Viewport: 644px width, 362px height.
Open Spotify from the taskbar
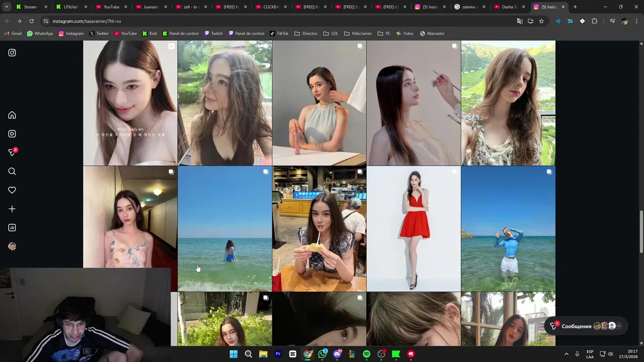tap(366, 354)
